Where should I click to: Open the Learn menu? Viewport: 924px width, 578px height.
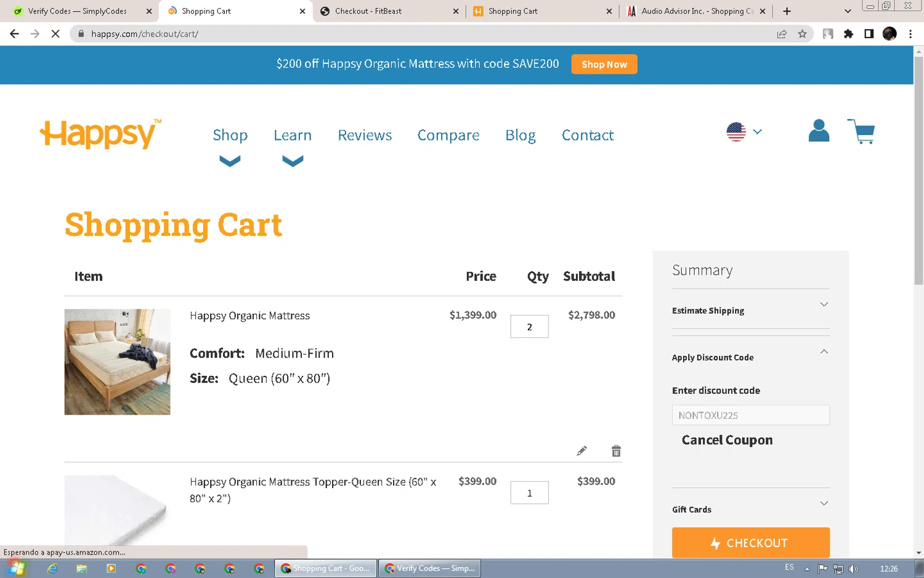tap(293, 135)
